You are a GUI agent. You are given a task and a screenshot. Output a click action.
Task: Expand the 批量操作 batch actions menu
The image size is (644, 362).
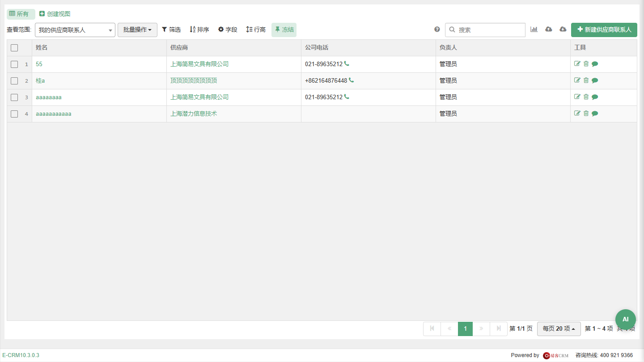tap(137, 30)
